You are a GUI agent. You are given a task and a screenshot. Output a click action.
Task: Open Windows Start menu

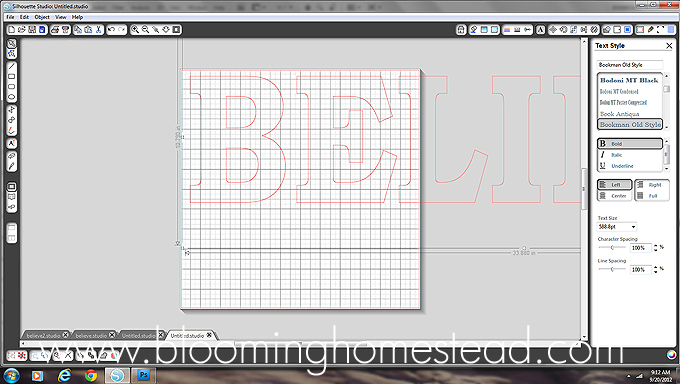point(11,375)
